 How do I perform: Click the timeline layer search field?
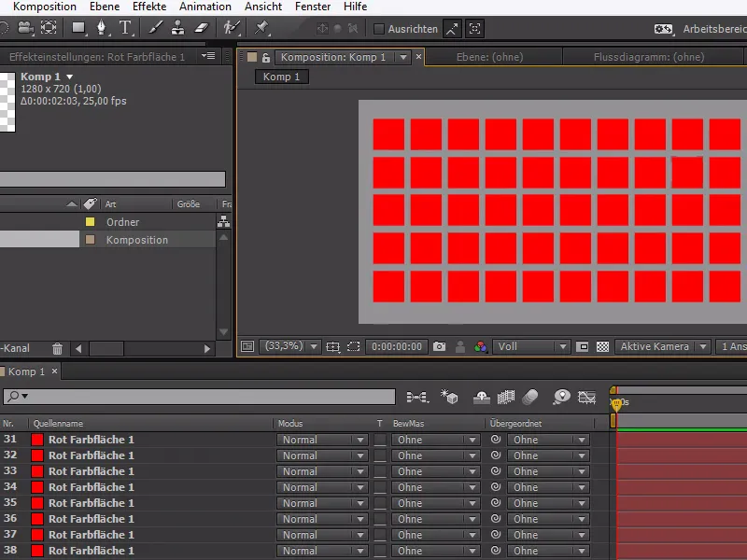(x=199, y=396)
